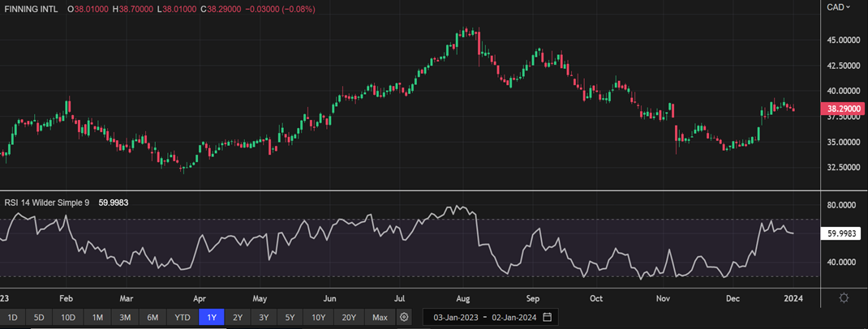Edit the 02-Jan-2024 end date
Image resolution: width=868 pixels, height=329 pixels.
tap(513, 318)
